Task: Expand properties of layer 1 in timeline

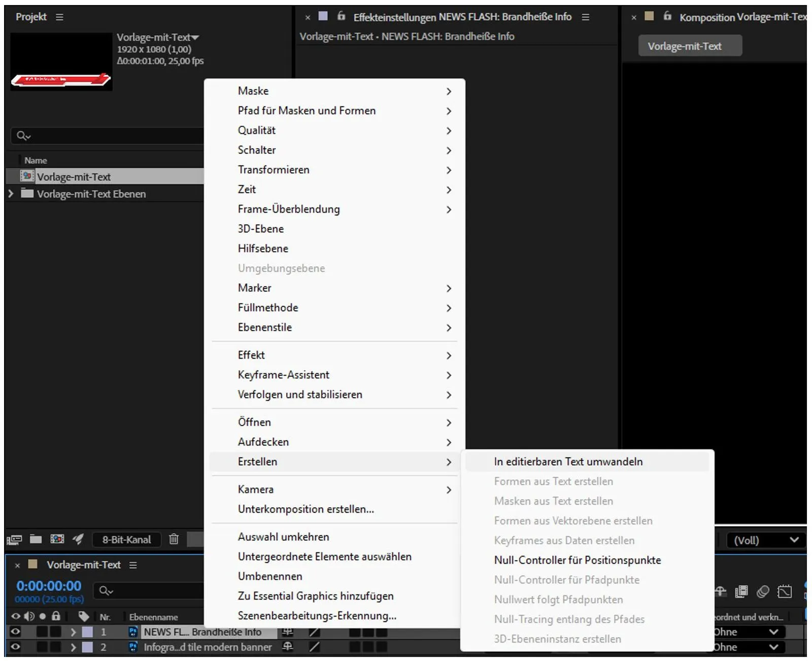Action: pyautogui.click(x=73, y=632)
